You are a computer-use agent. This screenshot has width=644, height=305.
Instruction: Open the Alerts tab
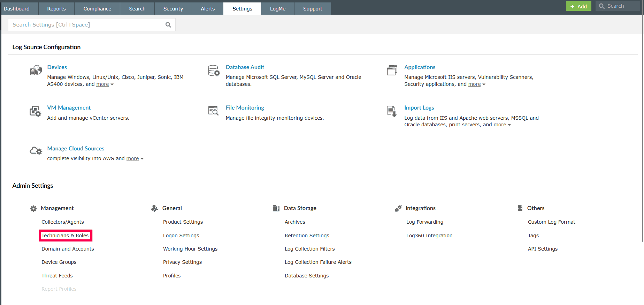coord(208,9)
